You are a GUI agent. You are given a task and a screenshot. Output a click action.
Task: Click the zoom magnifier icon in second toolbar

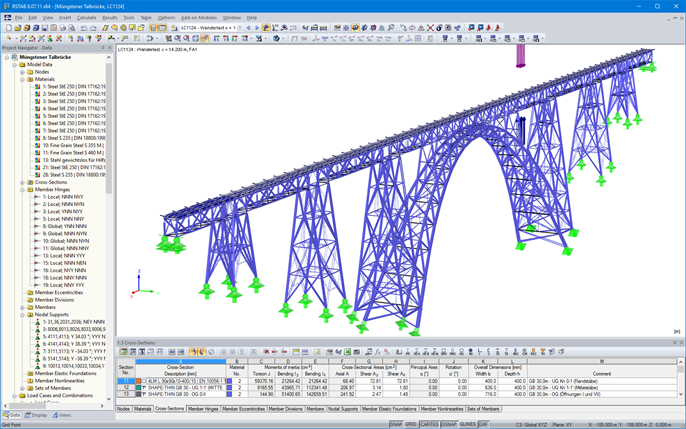(177, 38)
